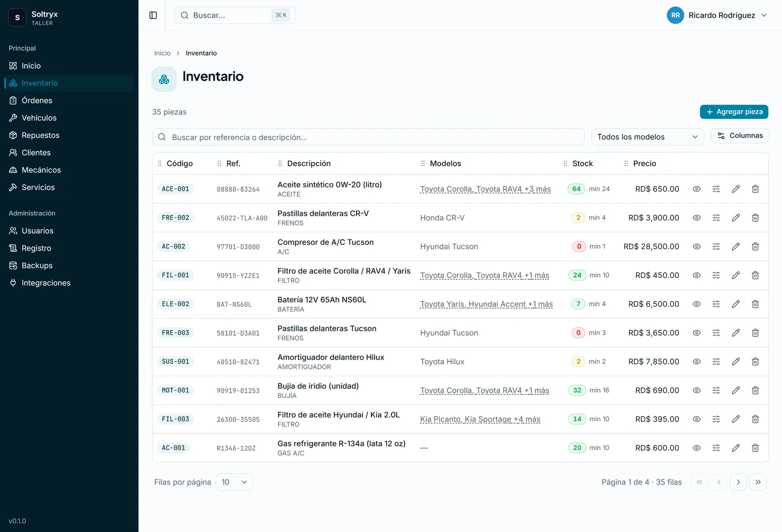
Task: Jump to last page button
Action: point(758,482)
